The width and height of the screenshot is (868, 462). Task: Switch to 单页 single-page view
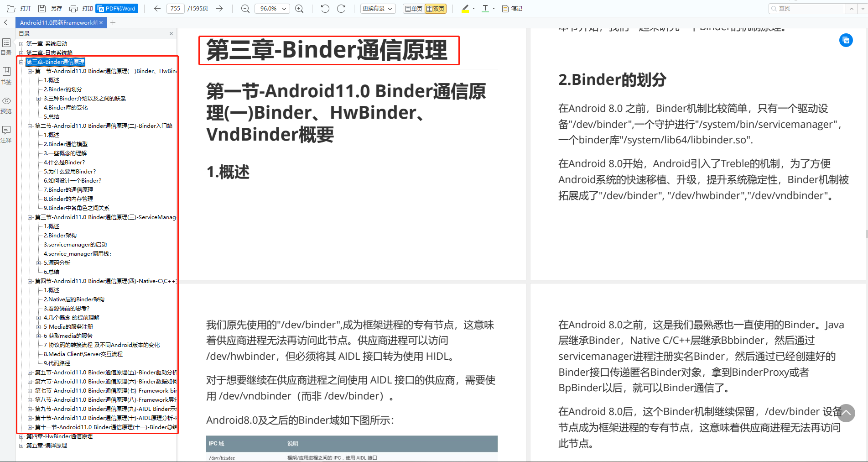[413, 8]
